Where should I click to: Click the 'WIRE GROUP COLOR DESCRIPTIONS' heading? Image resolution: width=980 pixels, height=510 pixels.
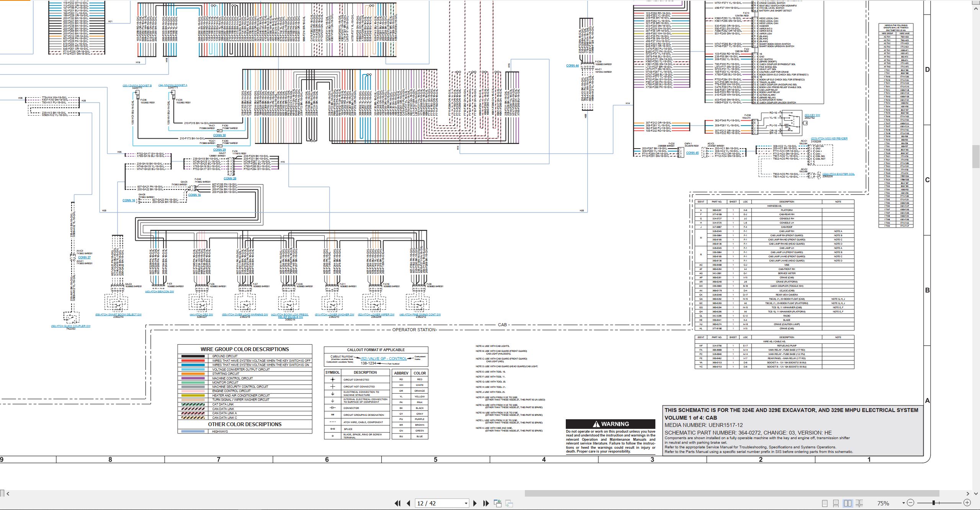[x=245, y=349]
